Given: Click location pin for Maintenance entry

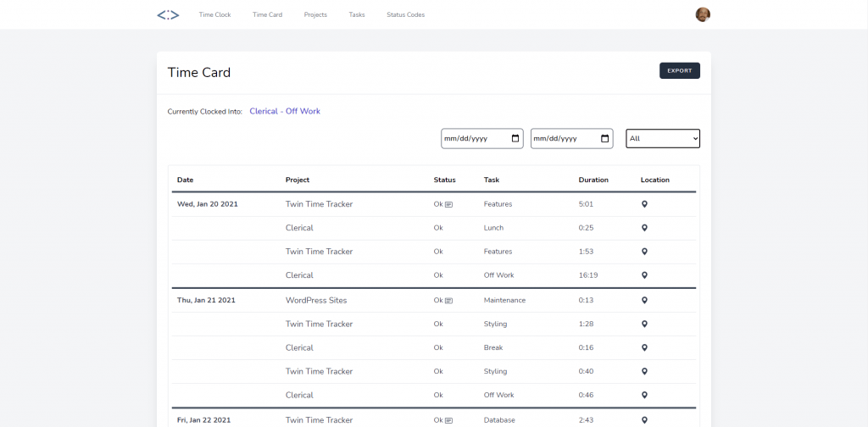Looking at the screenshot, I should (x=644, y=301).
